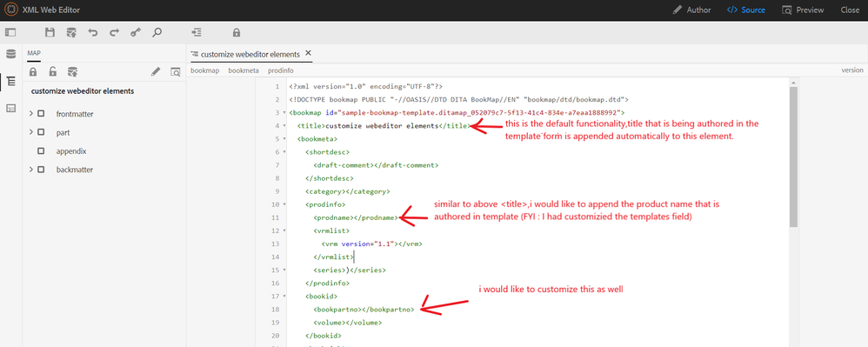Select the backmatter tree item label
Screen dimensions: 868x347
coord(75,170)
